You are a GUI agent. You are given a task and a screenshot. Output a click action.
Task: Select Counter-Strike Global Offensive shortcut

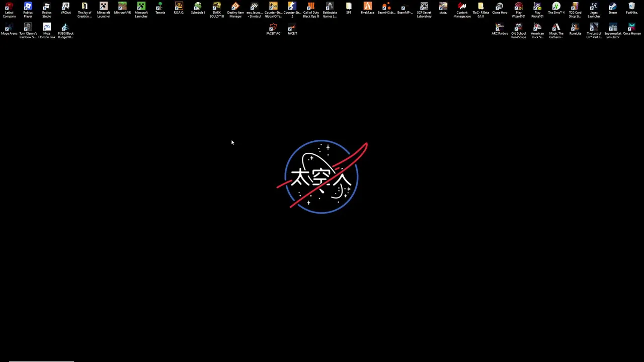273,10
